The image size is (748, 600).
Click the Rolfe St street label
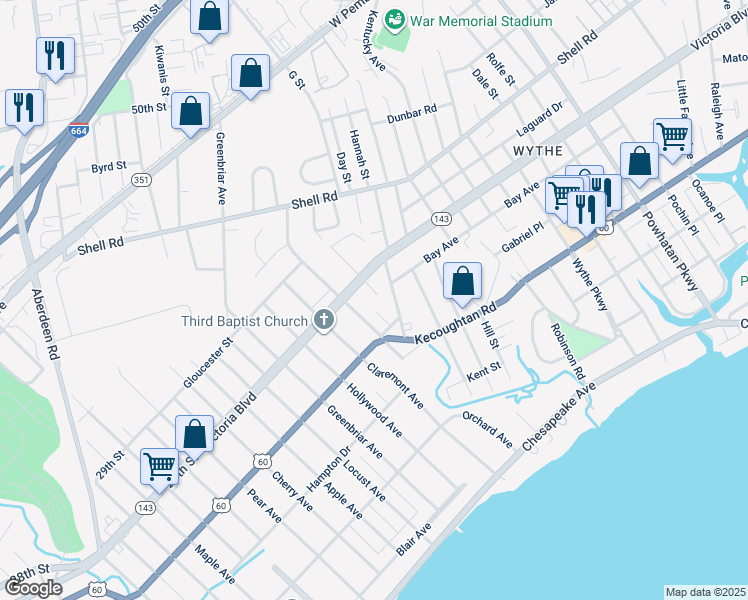tap(500, 70)
